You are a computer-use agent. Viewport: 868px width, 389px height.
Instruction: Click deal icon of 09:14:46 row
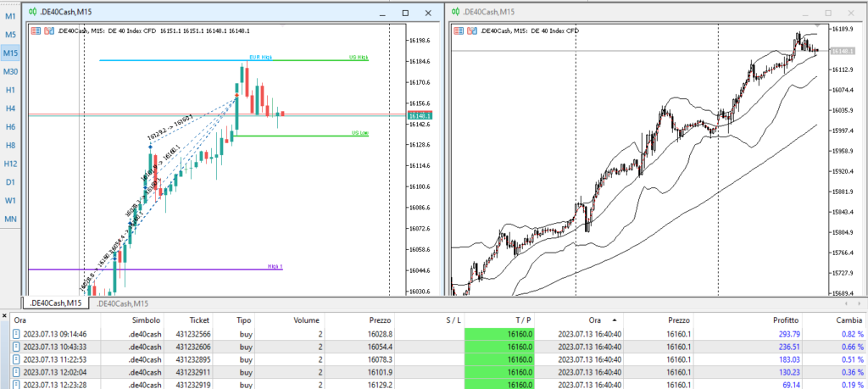(16, 334)
